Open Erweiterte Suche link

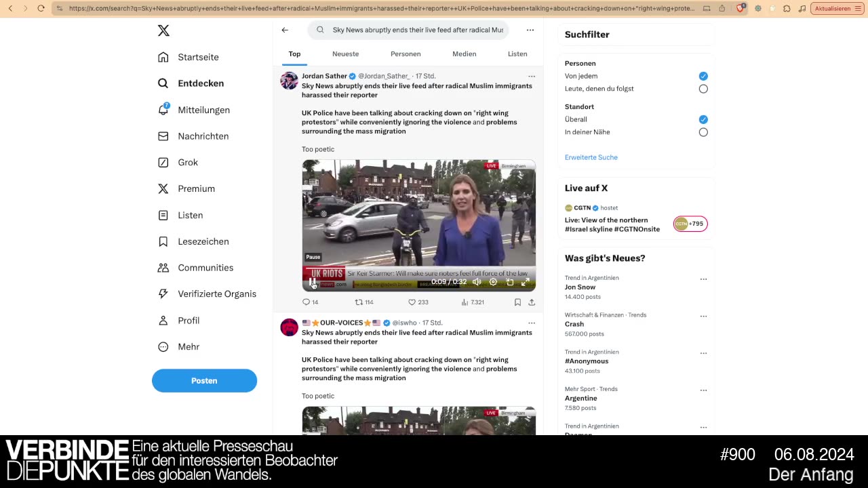[x=591, y=157]
